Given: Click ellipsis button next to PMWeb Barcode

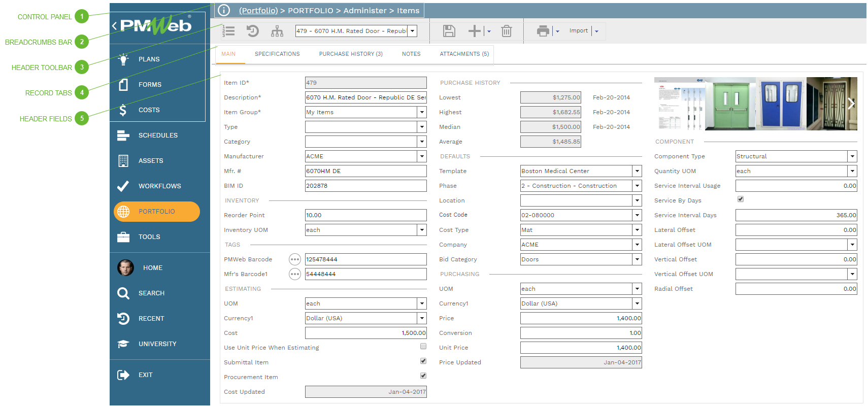Looking at the screenshot, I should (x=295, y=259).
